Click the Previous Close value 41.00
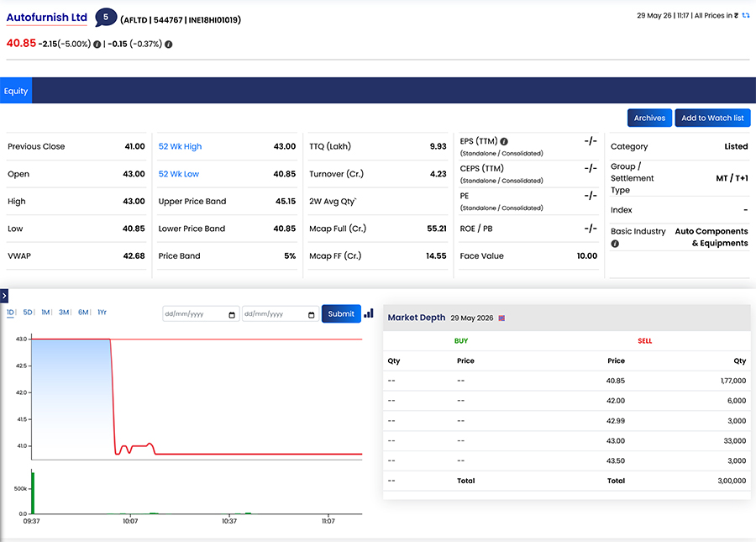Viewport: 756px width, 542px height. pos(134,146)
